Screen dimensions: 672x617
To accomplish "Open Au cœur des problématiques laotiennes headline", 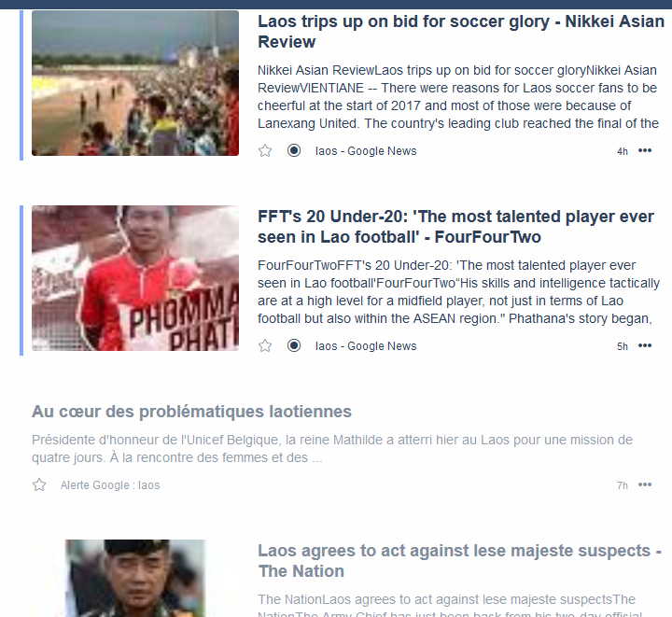I will tap(191, 412).
